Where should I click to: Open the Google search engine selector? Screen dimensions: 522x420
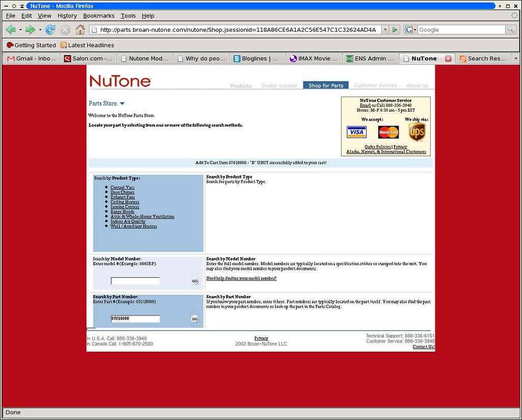tap(411, 30)
